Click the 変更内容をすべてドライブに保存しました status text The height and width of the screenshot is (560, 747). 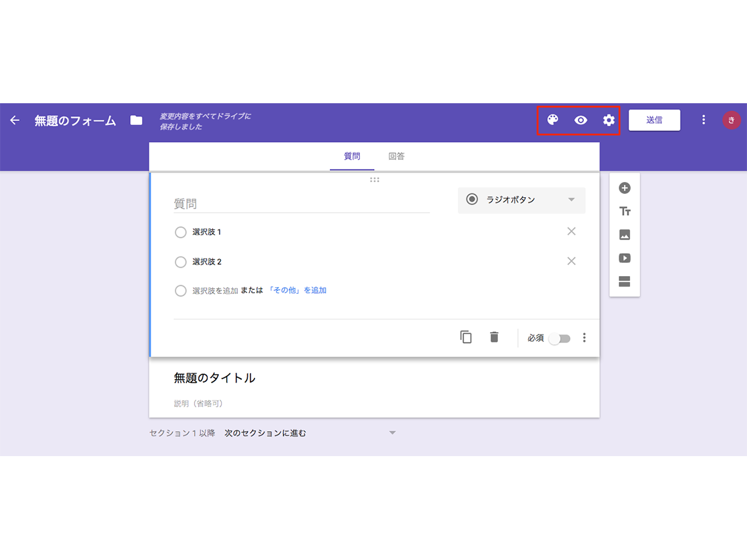coord(205,122)
